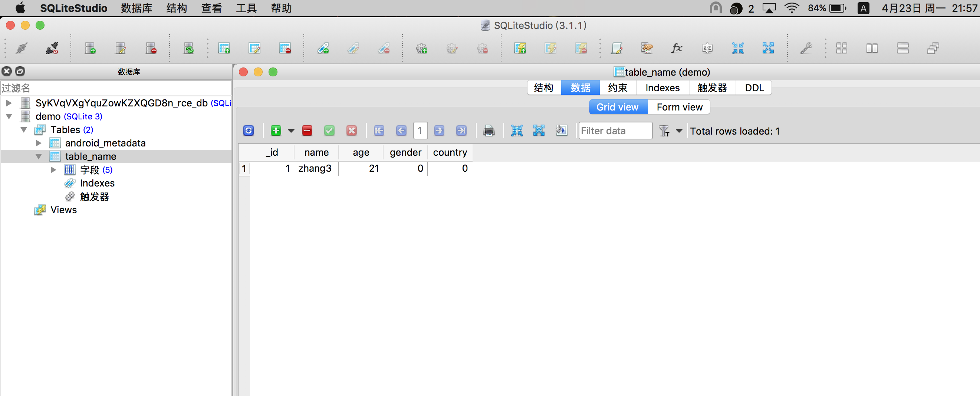This screenshot has width=980, height=396.
Task: Click the data toolbar icon left of Filter data
Action: pyautogui.click(x=561, y=131)
